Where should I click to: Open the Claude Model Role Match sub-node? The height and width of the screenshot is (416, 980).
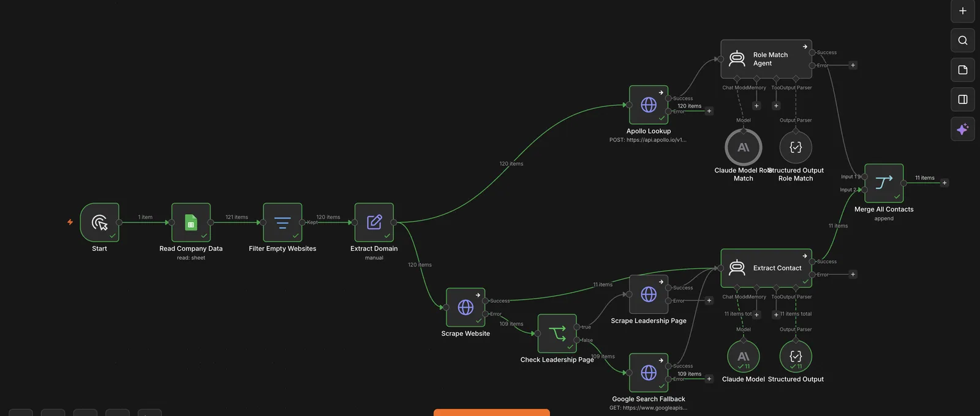(x=744, y=147)
